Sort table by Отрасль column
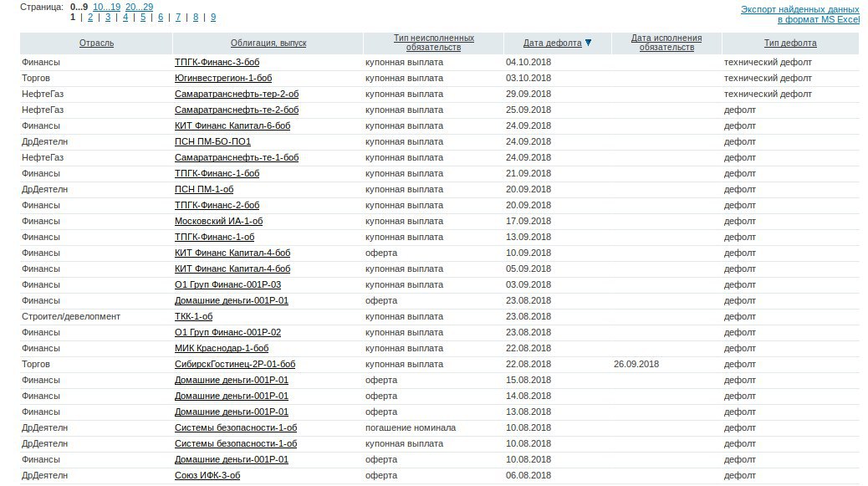The image size is (868, 486). click(96, 43)
